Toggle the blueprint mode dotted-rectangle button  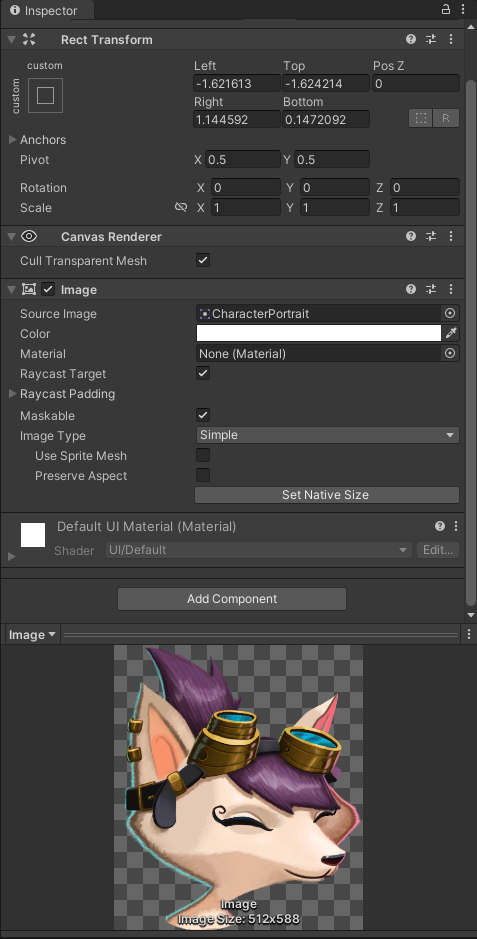click(421, 118)
